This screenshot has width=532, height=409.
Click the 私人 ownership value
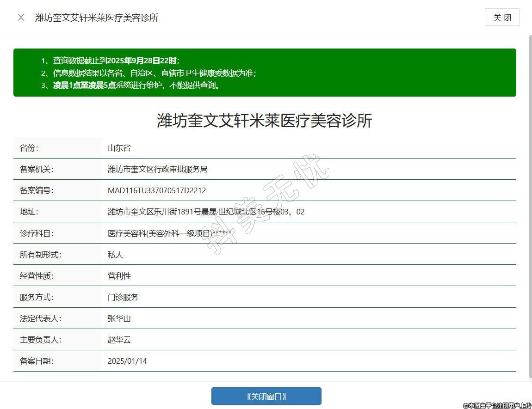(116, 255)
